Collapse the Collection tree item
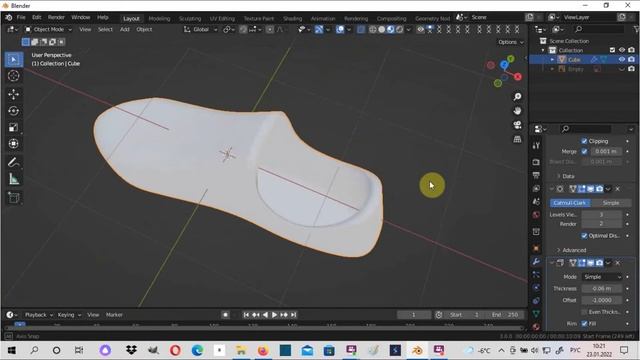640x360 pixels. (x=543, y=50)
